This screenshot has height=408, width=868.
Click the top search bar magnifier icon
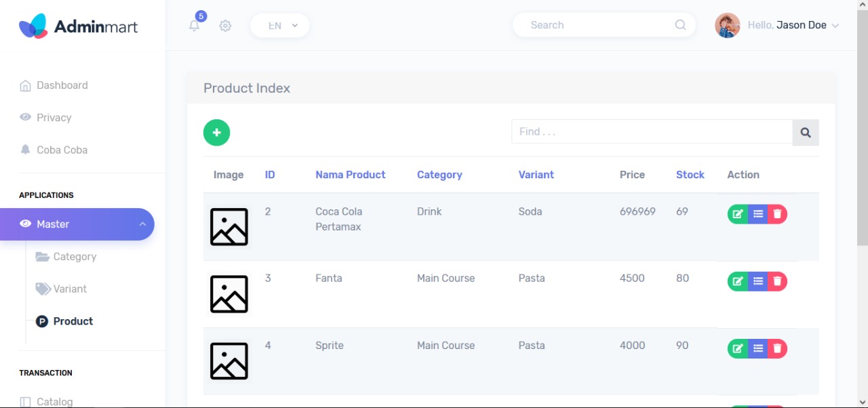click(x=681, y=25)
